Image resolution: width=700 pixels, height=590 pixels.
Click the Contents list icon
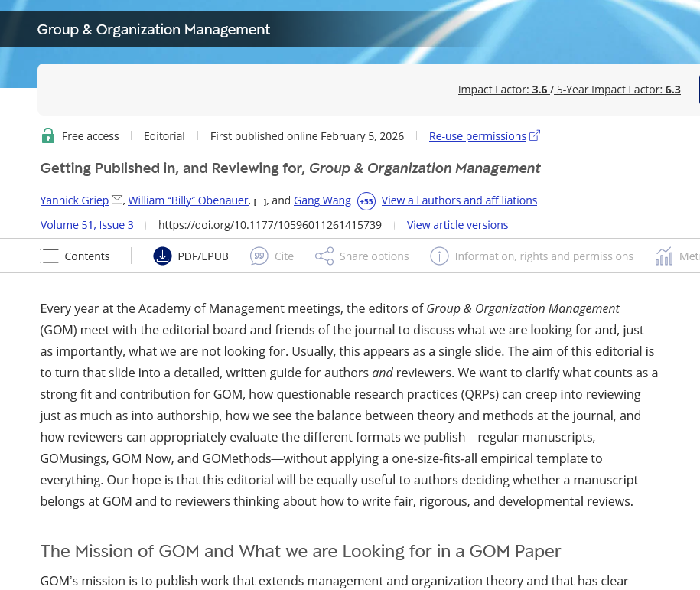(49, 256)
